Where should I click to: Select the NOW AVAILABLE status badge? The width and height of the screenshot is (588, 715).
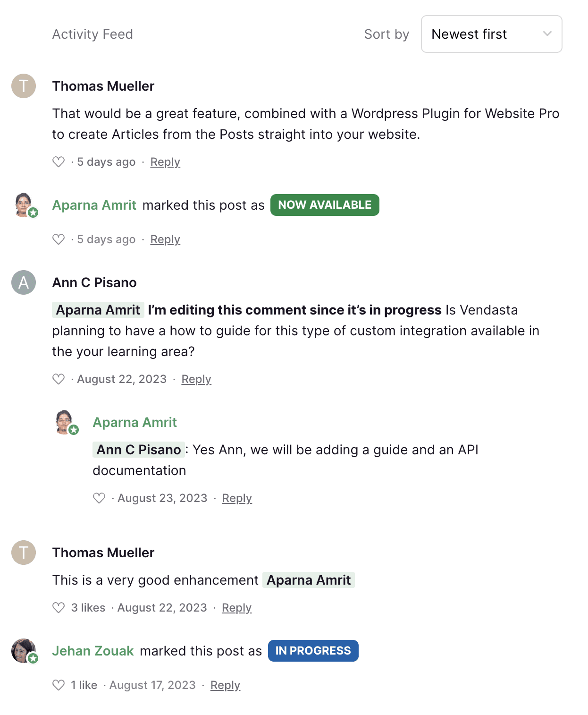pos(325,204)
